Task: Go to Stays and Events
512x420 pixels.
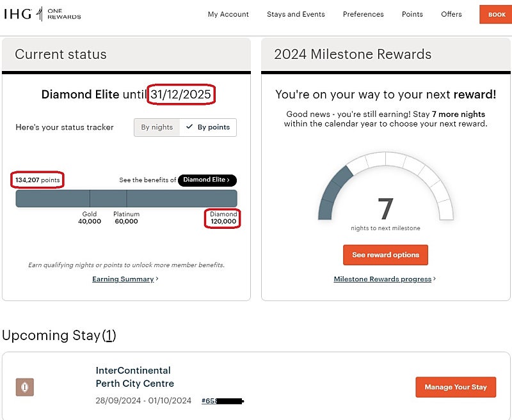Action: point(296,14)
